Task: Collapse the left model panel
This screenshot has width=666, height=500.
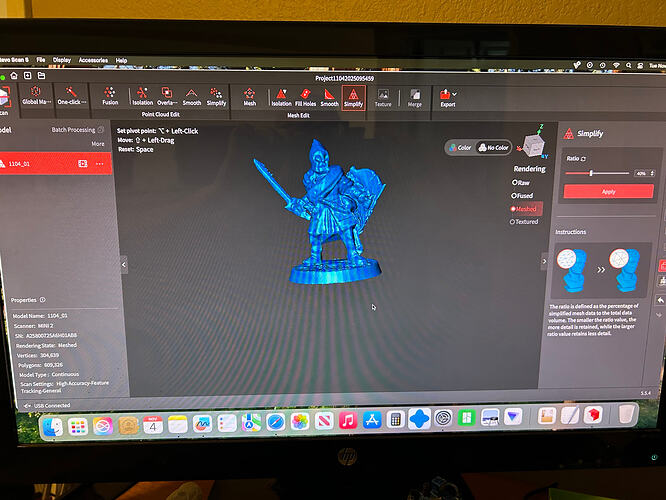Action: [124, 265]
